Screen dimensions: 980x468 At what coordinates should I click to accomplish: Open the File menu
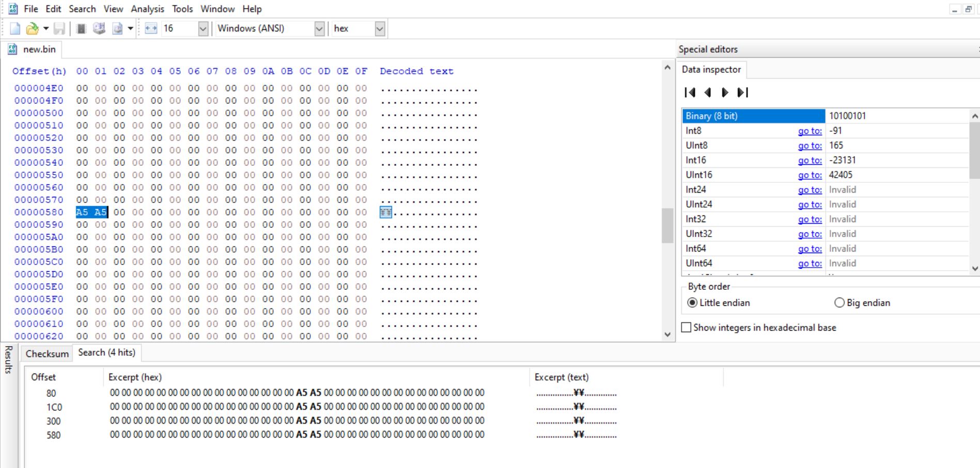click(x=31, y=9)
